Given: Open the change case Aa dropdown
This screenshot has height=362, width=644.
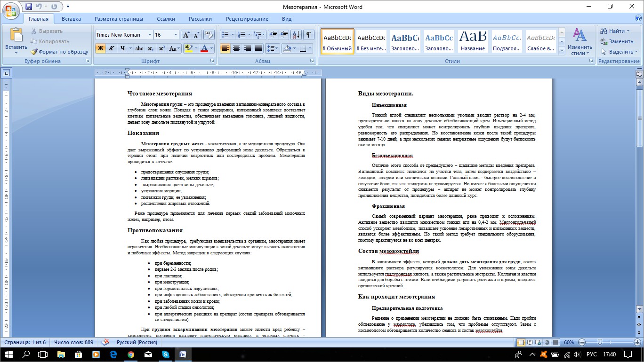Looking at the screenshot, I should click(x=174, y=48).
